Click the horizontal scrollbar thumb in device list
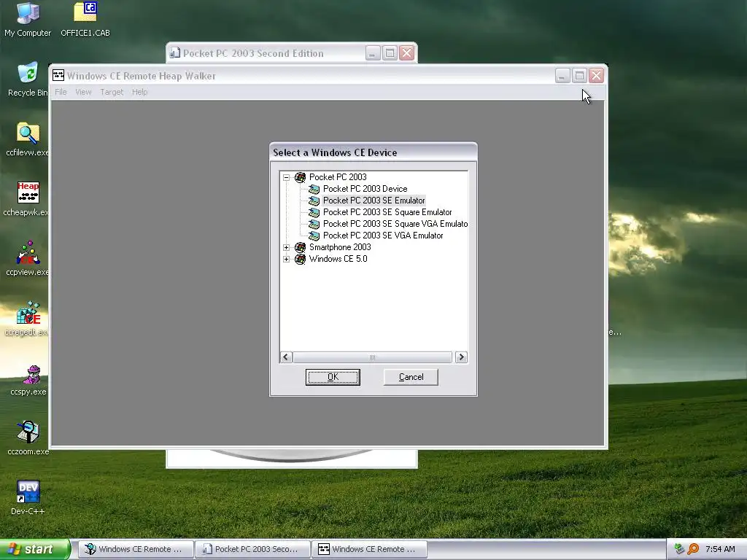747x560 pixels. pos(373,357)
